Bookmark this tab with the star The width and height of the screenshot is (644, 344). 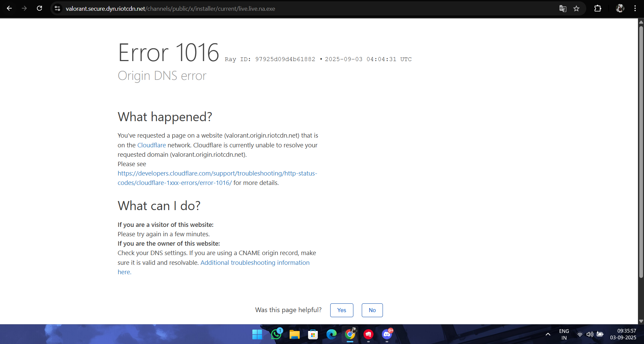pos(576,8)
